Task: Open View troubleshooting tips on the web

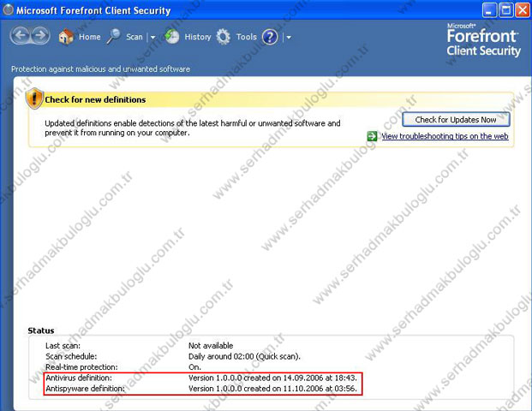Action: (x=445, y=136)
